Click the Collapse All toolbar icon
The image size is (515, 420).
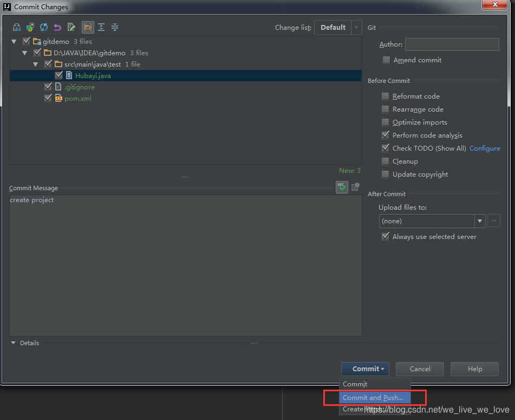pos(115,27)
